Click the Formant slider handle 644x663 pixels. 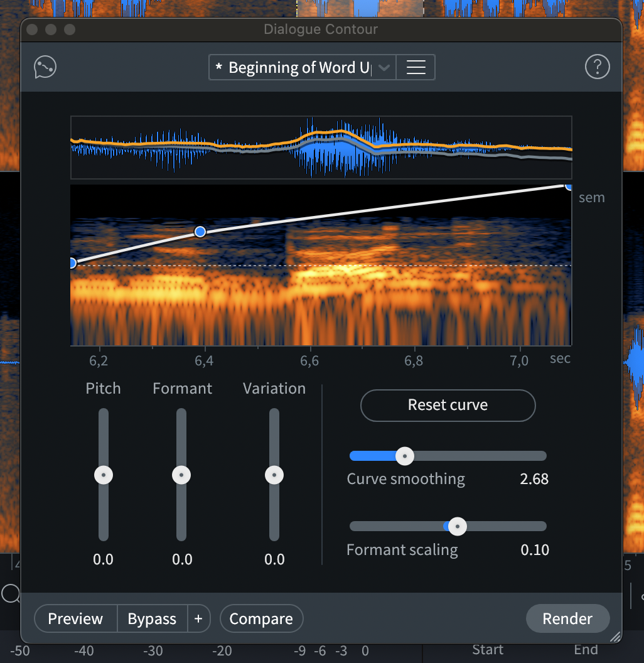pyautogui.click(x=181, y=475)
